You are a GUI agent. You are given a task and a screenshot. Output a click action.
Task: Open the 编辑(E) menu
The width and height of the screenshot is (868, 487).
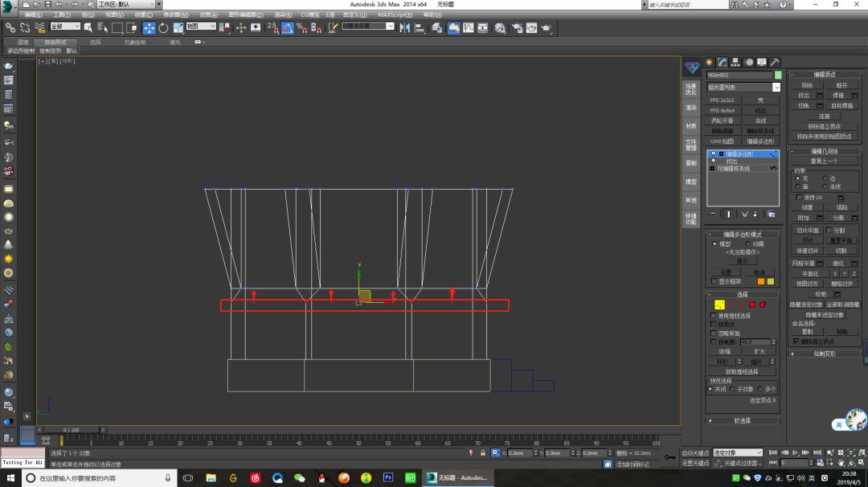[33, 15]
